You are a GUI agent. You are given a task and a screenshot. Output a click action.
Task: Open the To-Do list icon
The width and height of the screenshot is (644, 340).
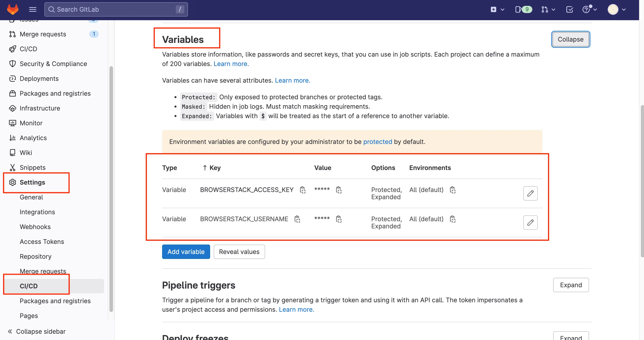pos(570,9)
